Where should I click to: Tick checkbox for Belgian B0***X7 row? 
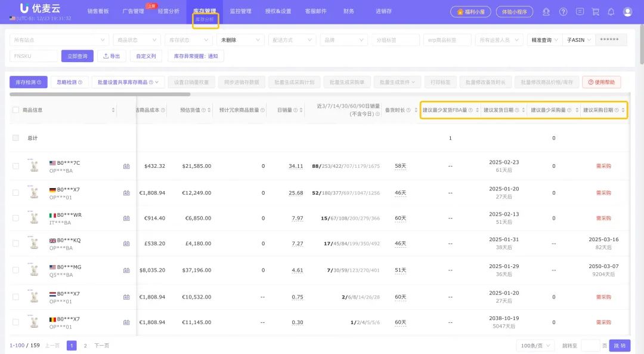pyautogui.click(x=16, y=322)
